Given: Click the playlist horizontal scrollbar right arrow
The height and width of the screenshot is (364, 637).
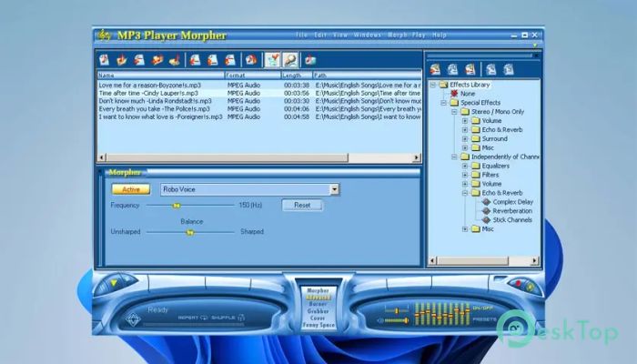Looking at the screenshot, I should pos(417,157).
